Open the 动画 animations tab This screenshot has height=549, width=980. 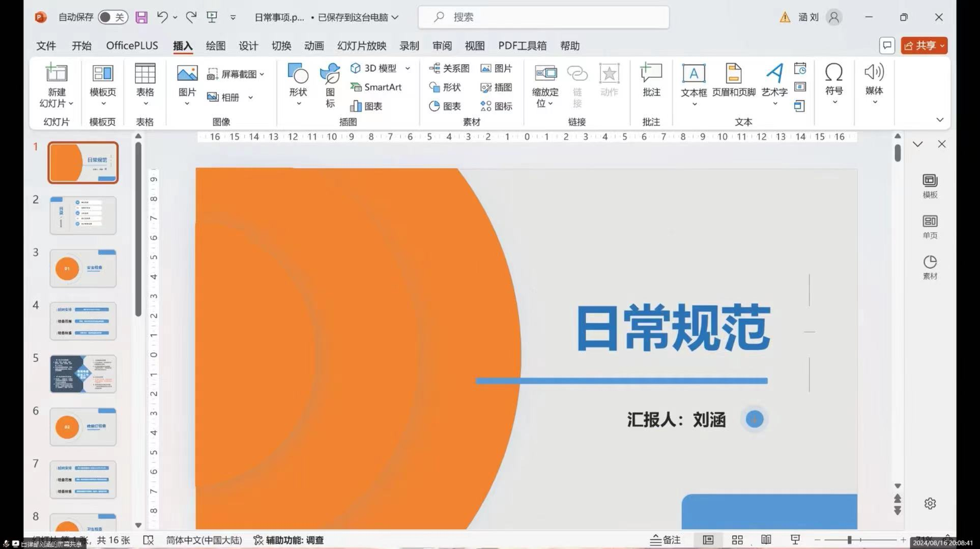(x=314, y=46)
